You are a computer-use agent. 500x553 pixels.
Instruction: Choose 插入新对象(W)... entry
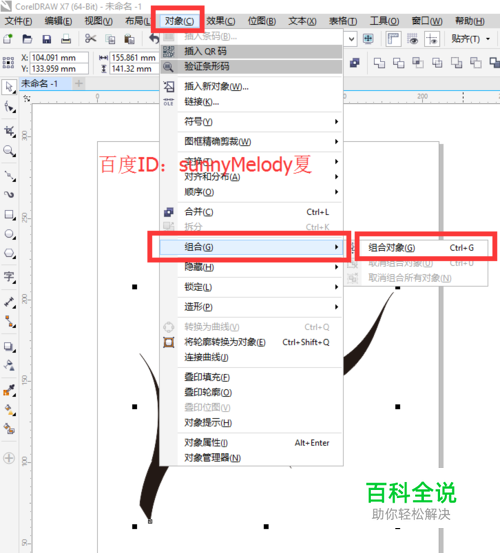(x=252, y=86)
